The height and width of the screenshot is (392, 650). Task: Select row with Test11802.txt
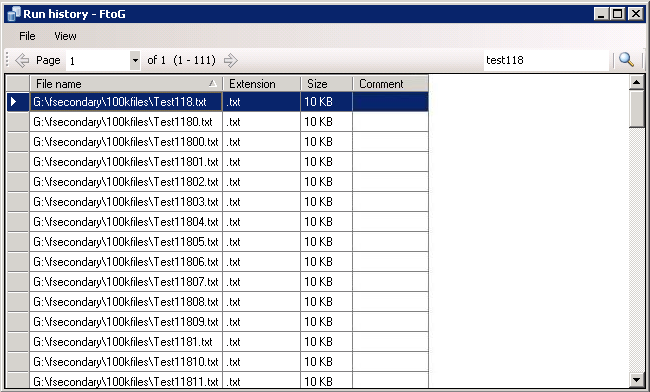tap(218, 182)
